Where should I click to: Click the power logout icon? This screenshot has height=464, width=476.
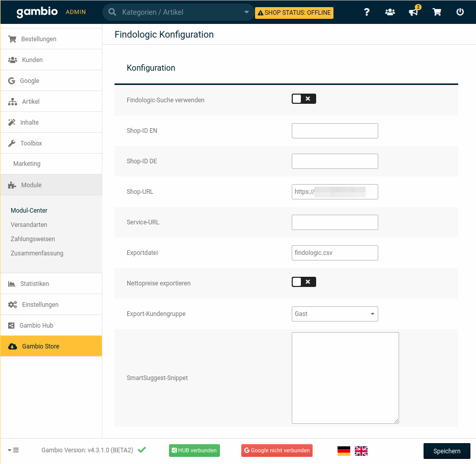tap(460, 12)
